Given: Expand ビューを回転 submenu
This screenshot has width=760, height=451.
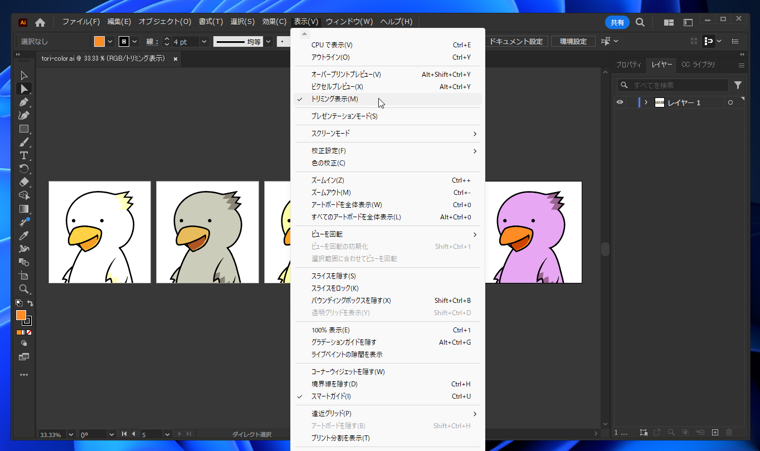Looking at the screenshot, I should tap(388, 234).
